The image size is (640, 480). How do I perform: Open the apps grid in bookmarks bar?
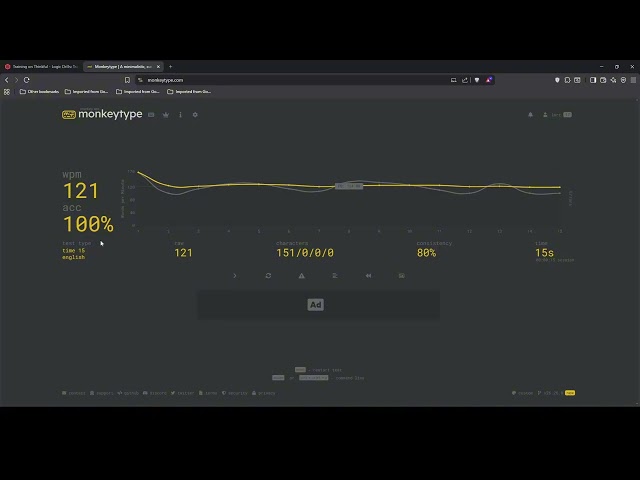[7, 92]
